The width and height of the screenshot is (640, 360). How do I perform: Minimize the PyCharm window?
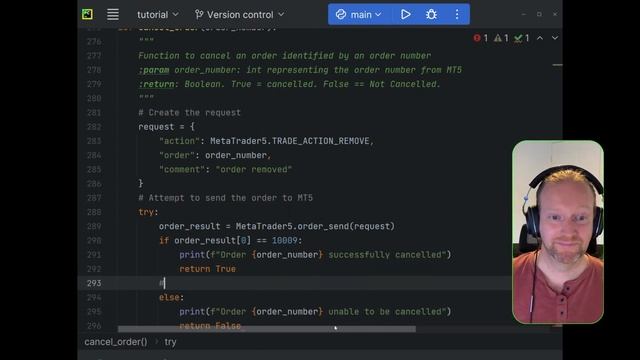523,14
